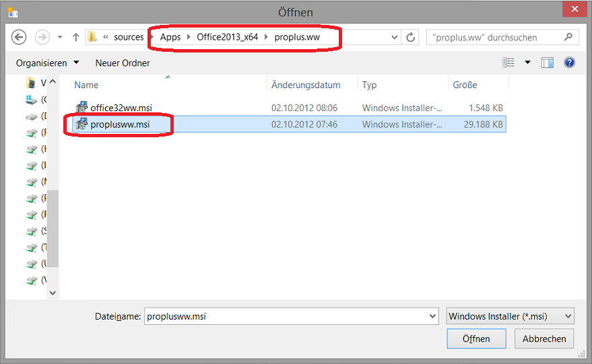Expand the arrow after 'sources' breadcrumb
This screenshot has height=364, width=592.
152,37
